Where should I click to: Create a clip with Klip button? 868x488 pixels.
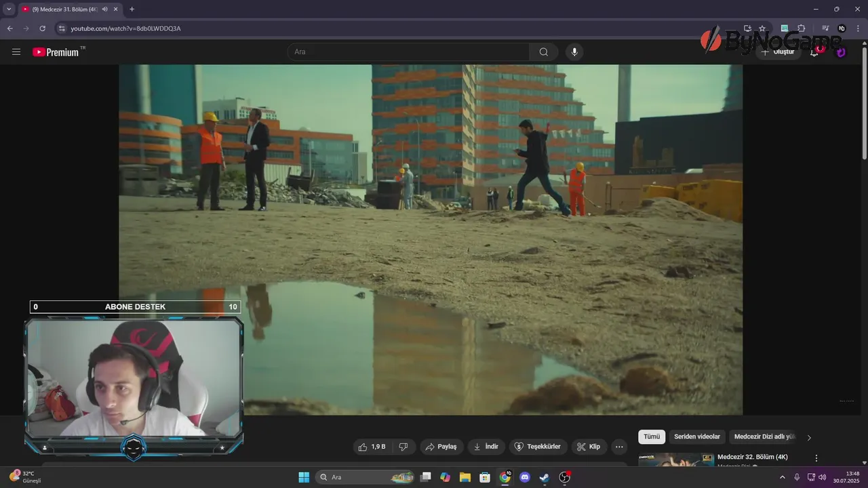click(589, 447)
